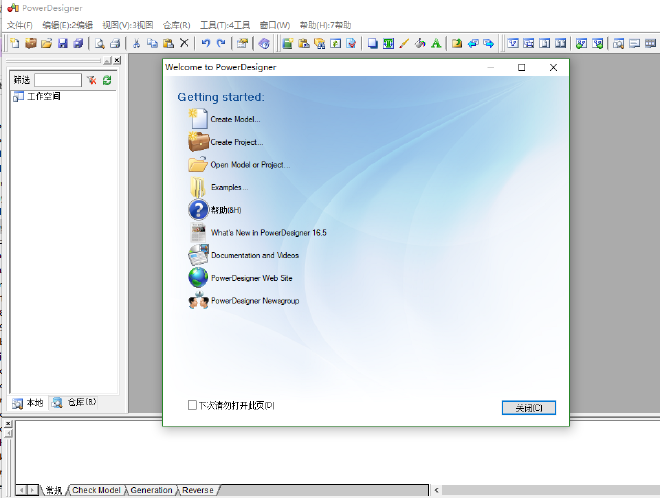Open What's New in PowerDesigner 16.5

coord(268,232)
